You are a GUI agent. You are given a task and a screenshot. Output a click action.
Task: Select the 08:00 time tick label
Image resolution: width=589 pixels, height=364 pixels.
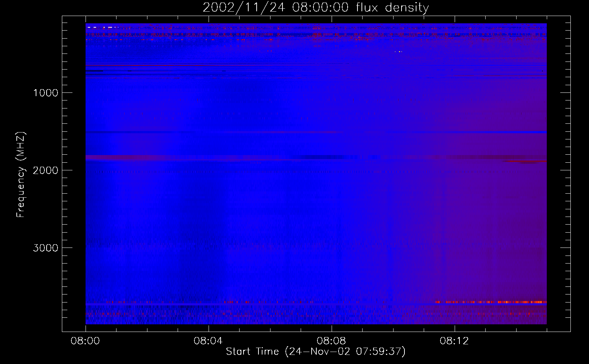[x=85, y=341]
